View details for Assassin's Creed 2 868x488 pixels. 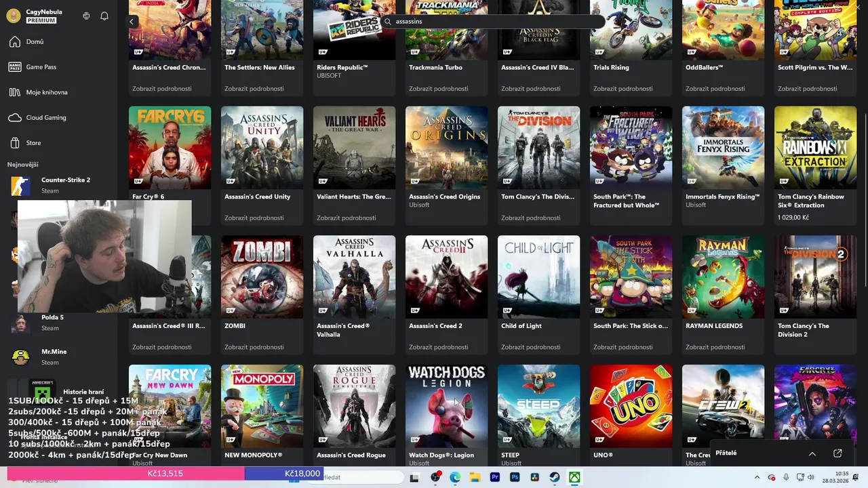(x=439, y=347)
